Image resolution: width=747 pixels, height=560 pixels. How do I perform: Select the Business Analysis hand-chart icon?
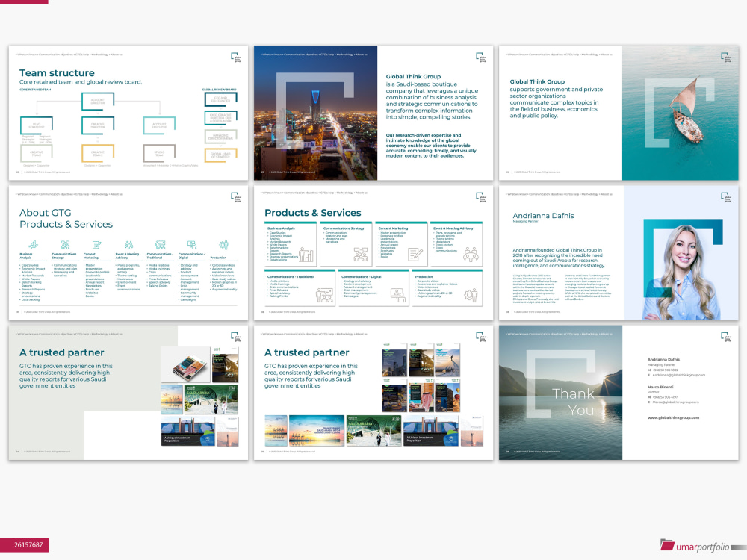coord(33,244)
